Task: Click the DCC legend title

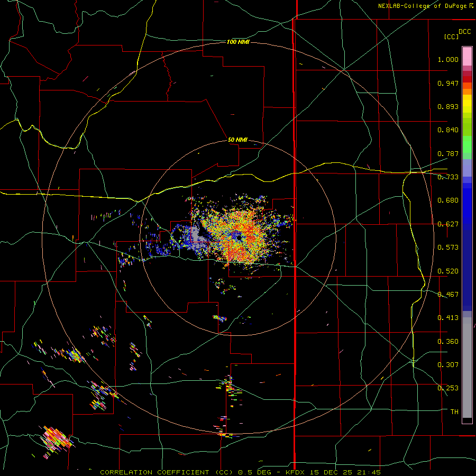Action: tap(464, 32)
